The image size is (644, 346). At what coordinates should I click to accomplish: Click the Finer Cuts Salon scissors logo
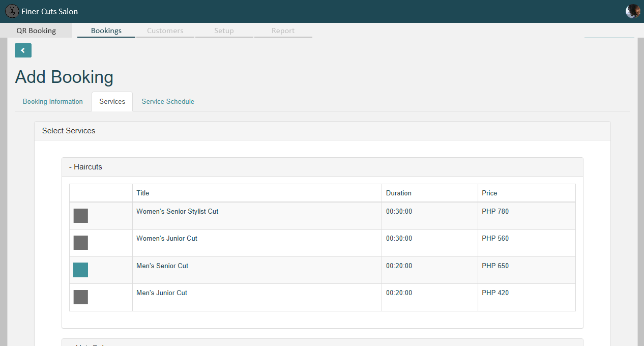(12, 11)
